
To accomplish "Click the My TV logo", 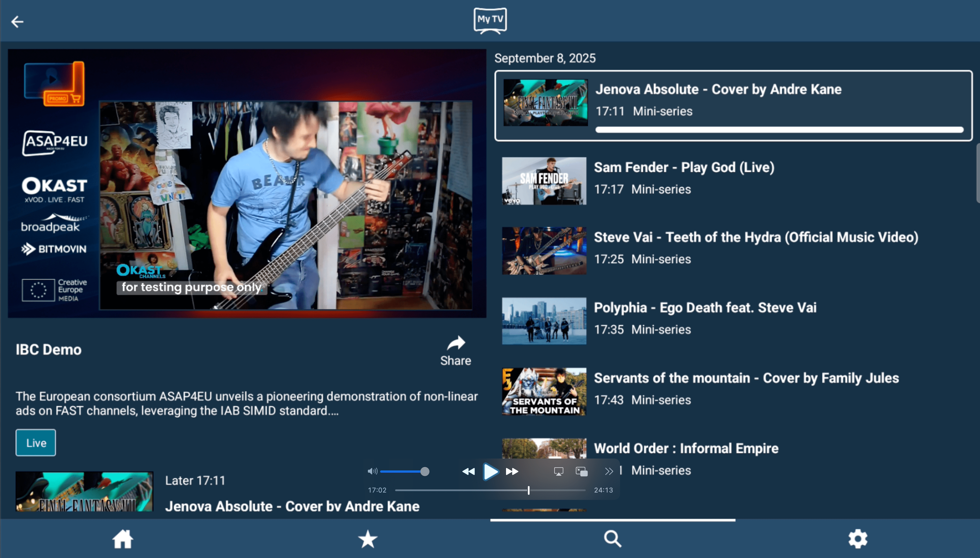I will coord(490,20).
